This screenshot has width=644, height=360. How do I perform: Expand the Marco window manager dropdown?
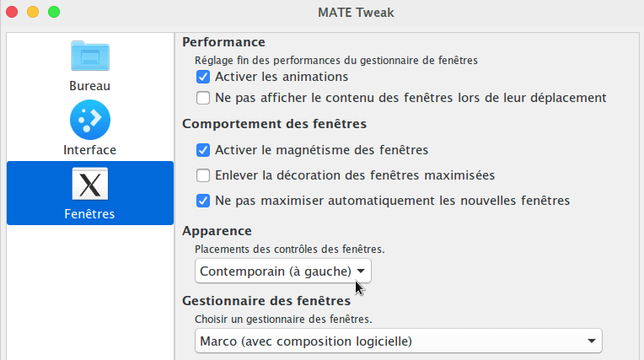tap(399, 341)
